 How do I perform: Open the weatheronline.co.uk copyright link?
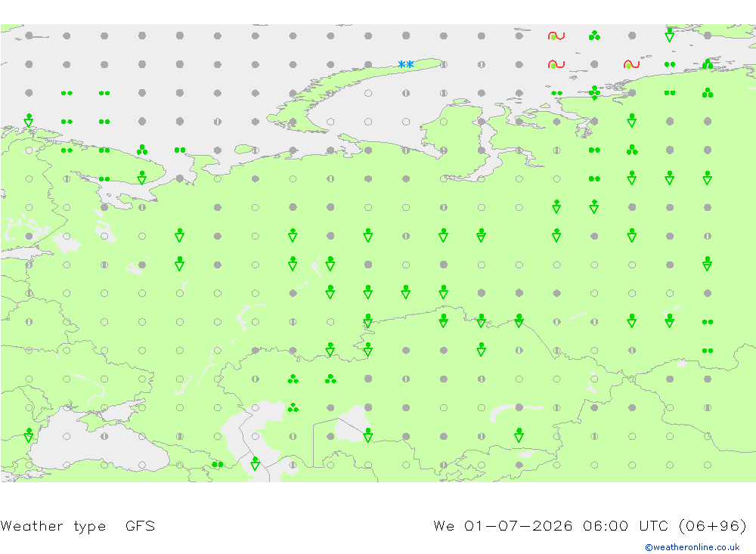[x=692, y=547]
